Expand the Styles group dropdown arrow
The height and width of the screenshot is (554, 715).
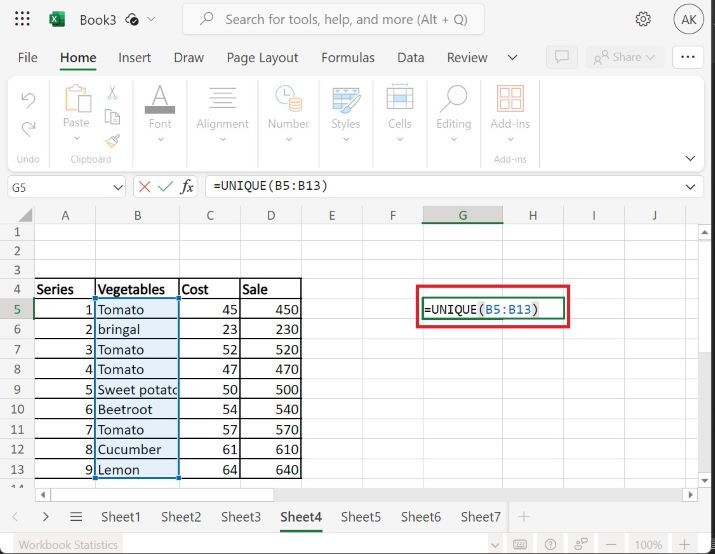346,140
